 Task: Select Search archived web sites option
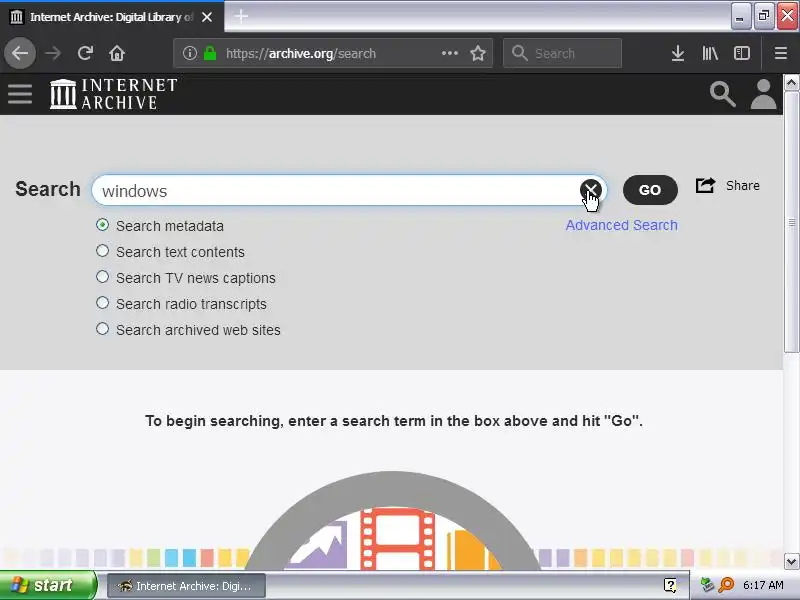pos(103,329)
